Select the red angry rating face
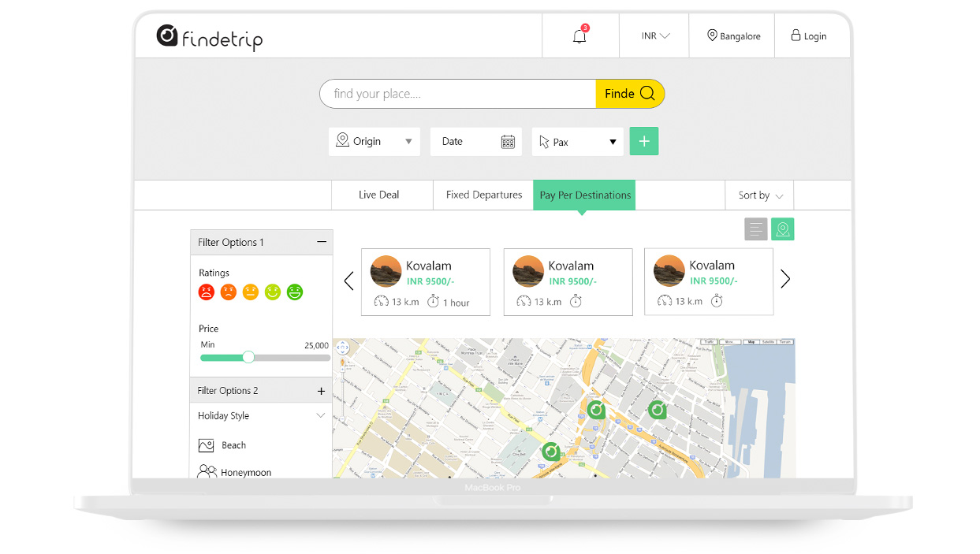The width and height of the screenshot is (980, 554). (206, 292)
